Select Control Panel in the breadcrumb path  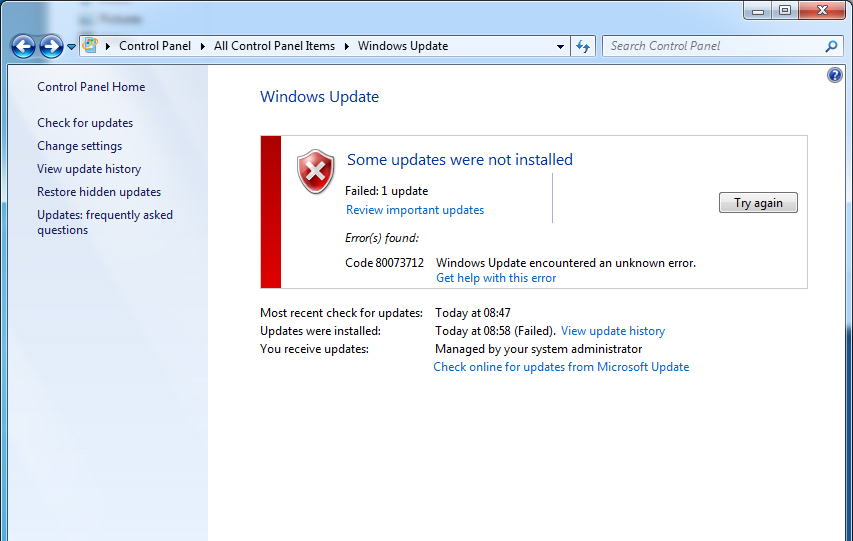[154, 46]
